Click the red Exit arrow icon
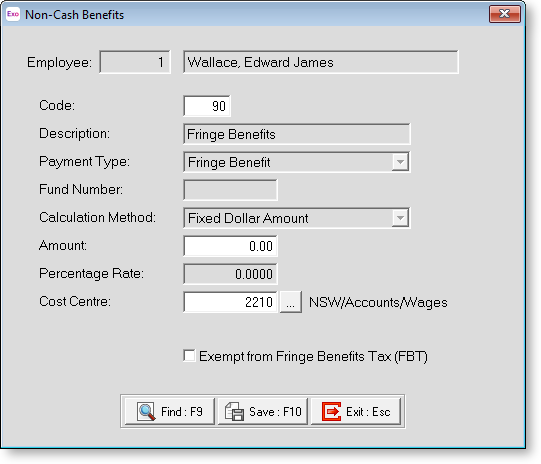Image resolution: width=541 pixels, height=464 pixels. tap(331, 411)
